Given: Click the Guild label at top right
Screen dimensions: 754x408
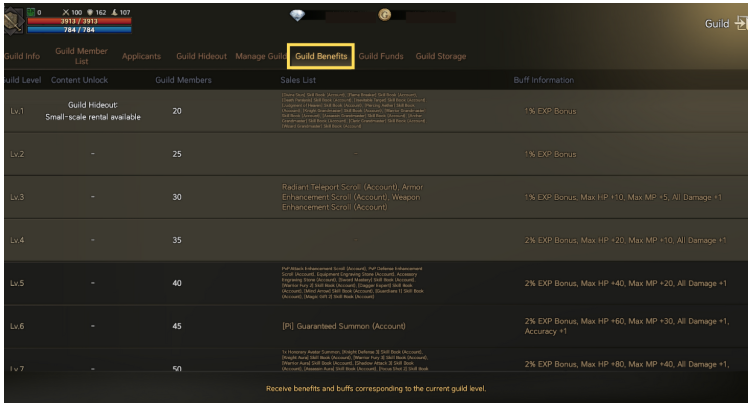Looking at the screenshot, I should click(716, 24).
